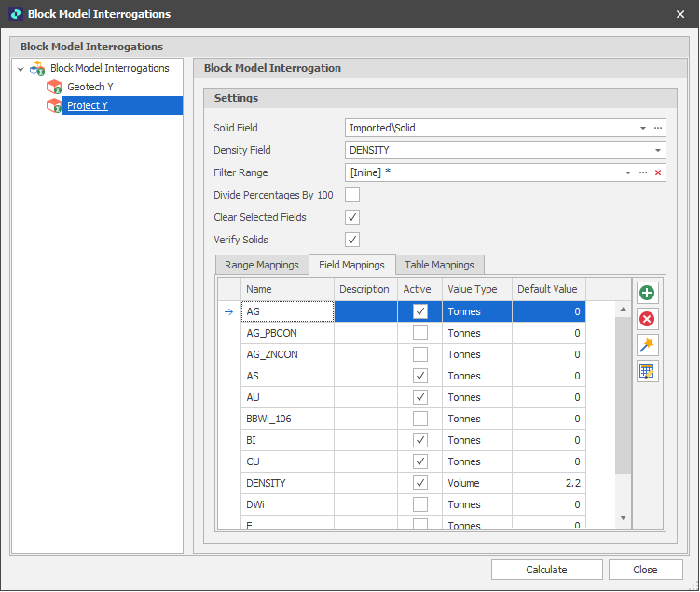Screen dimensions: 700x592
Task: Open Solid Field ellipsis browse button
Action: (x=658, y=128)
